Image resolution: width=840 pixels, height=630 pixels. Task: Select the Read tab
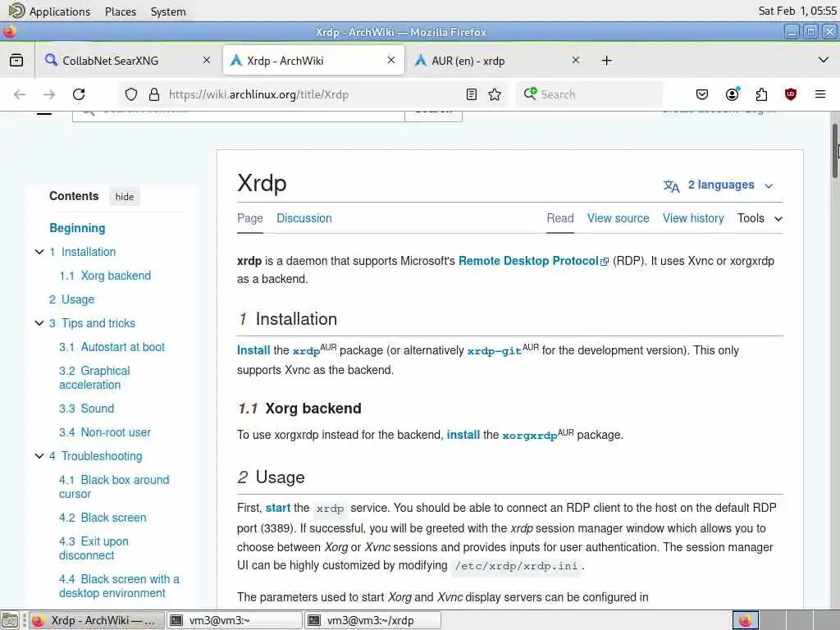pos(559,218)
